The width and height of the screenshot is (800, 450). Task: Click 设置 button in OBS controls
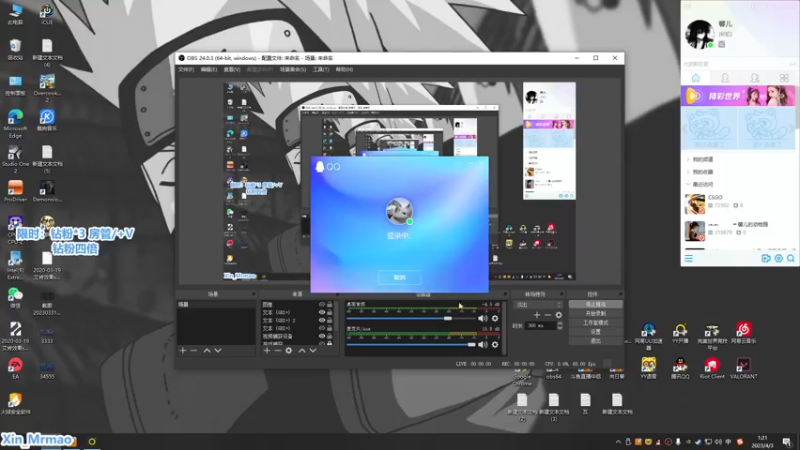pos(595,332)
